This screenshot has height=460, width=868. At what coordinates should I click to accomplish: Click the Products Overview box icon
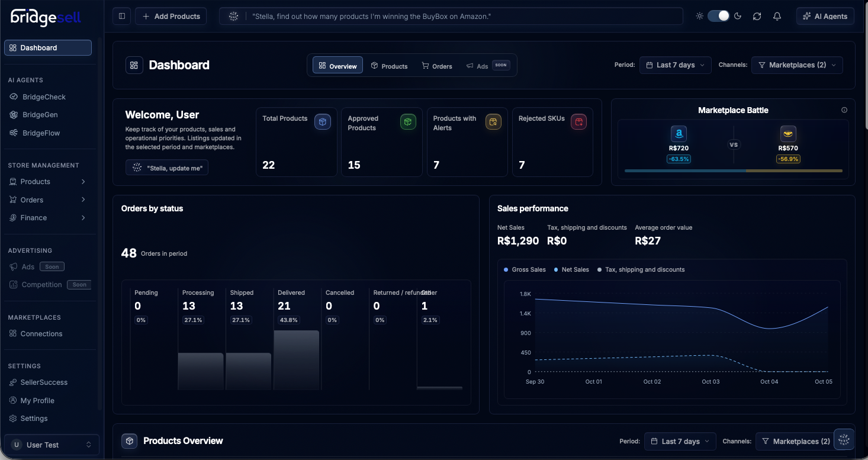(x=129, y=441)
